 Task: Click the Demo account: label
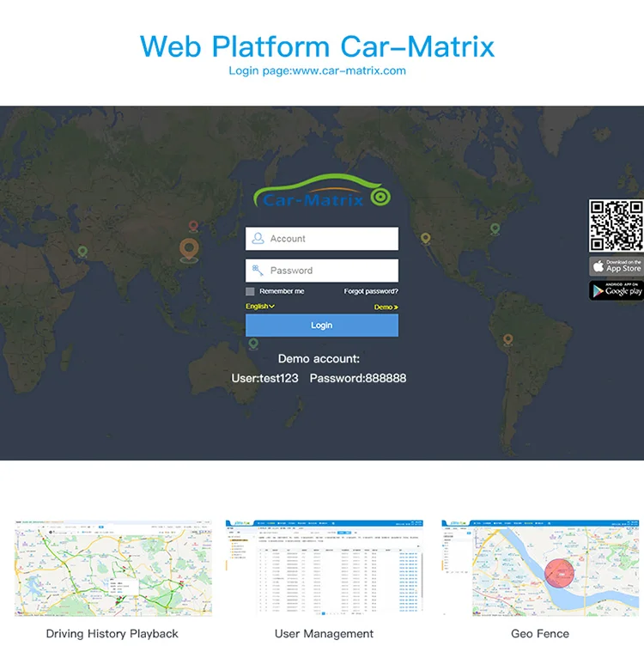pyautogui.click(x=319, y=359)
